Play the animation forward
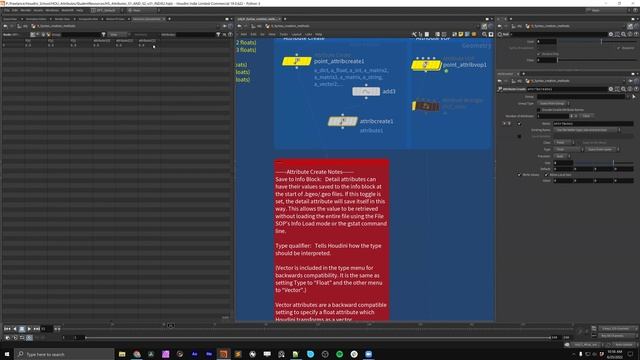The image size is (640, 360). (29, 329)
